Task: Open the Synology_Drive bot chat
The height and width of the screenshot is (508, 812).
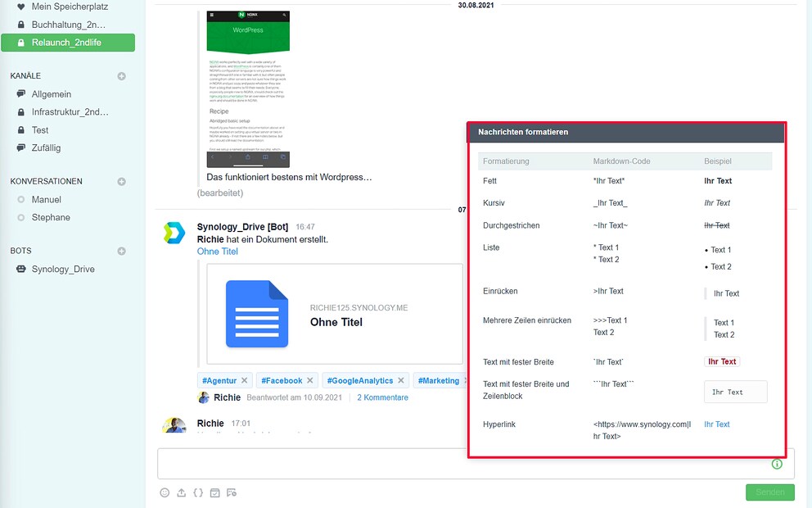Action: 63,269
